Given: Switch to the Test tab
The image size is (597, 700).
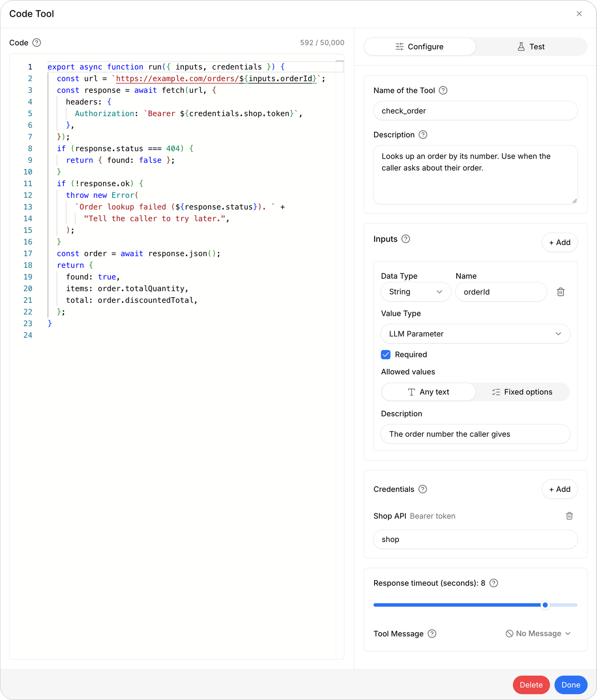Looking at the screenshot, I should (531, 47).
